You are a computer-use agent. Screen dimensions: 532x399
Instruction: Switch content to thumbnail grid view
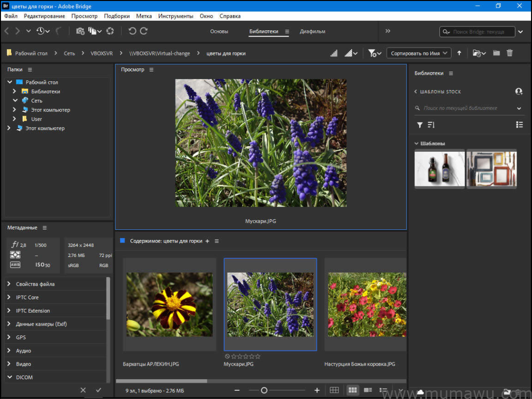click(x=353, y=390)
